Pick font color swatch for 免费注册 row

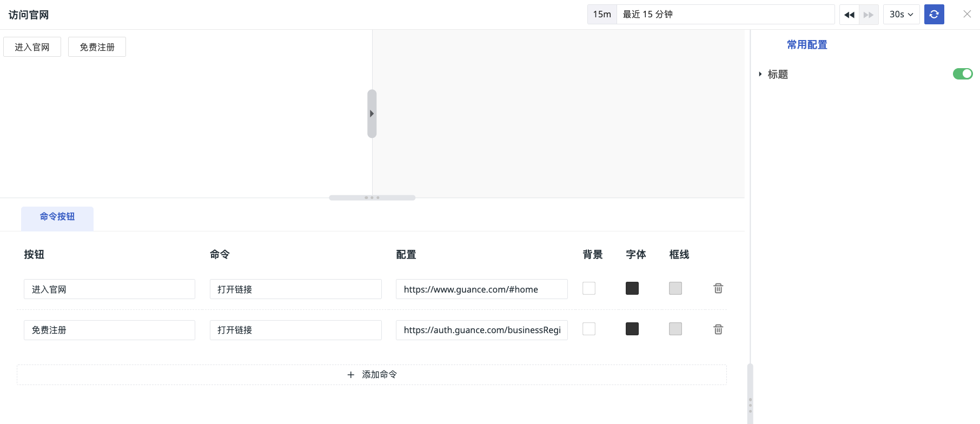[632, 329]
